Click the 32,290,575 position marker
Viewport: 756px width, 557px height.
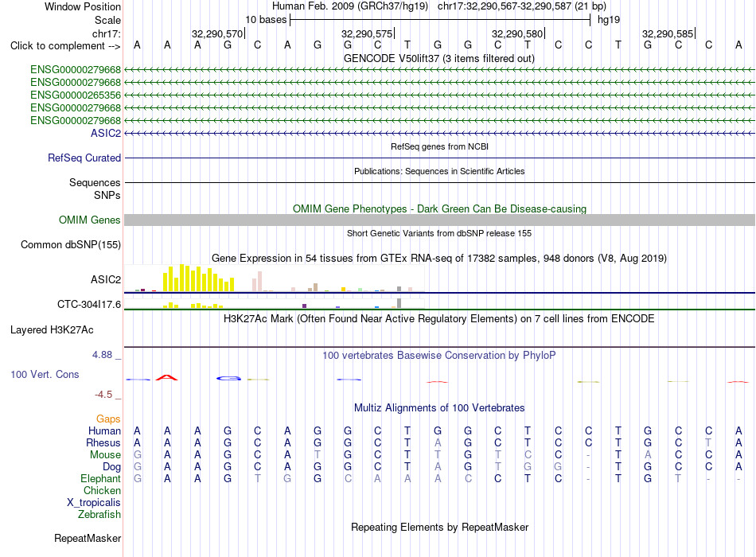[x=368, y=33]
